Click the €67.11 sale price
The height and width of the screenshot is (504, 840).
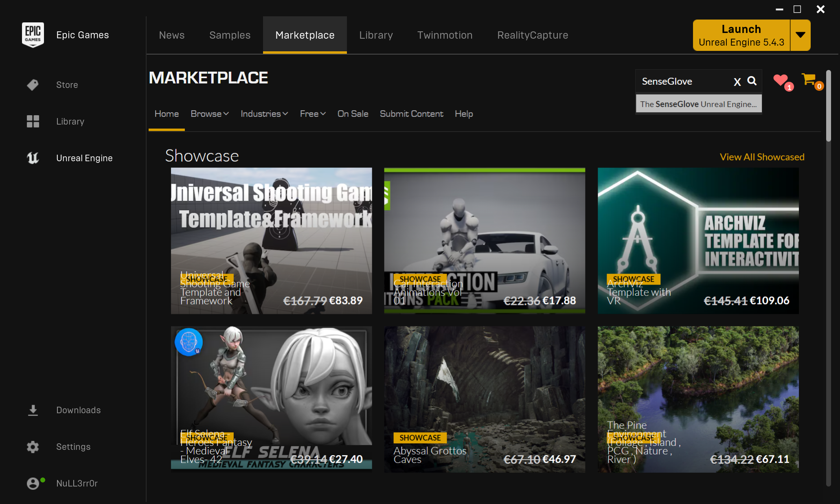pyautogui.click(x=772, y=459)
